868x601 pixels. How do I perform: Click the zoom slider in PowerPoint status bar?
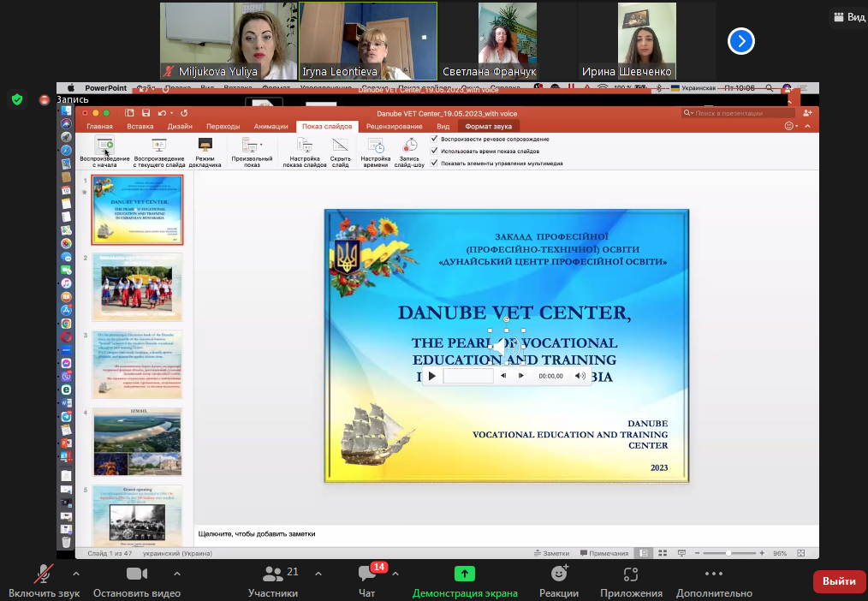pos(728,553)
